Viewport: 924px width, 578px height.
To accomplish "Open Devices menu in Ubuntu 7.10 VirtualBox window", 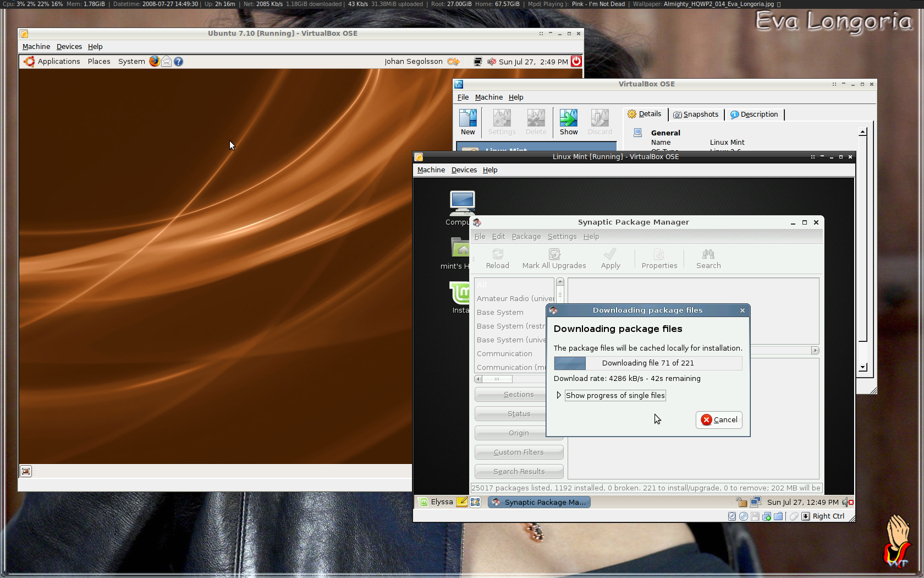I will [69, 47].
